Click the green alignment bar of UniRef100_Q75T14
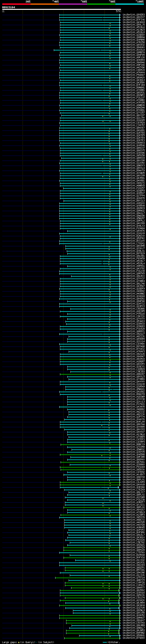This screenshot has width=146, height=644. 88,578
